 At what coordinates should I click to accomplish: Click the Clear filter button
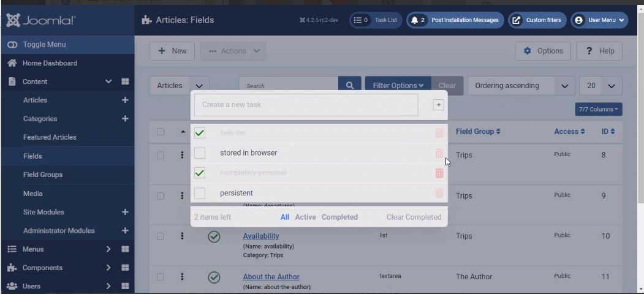447,85
